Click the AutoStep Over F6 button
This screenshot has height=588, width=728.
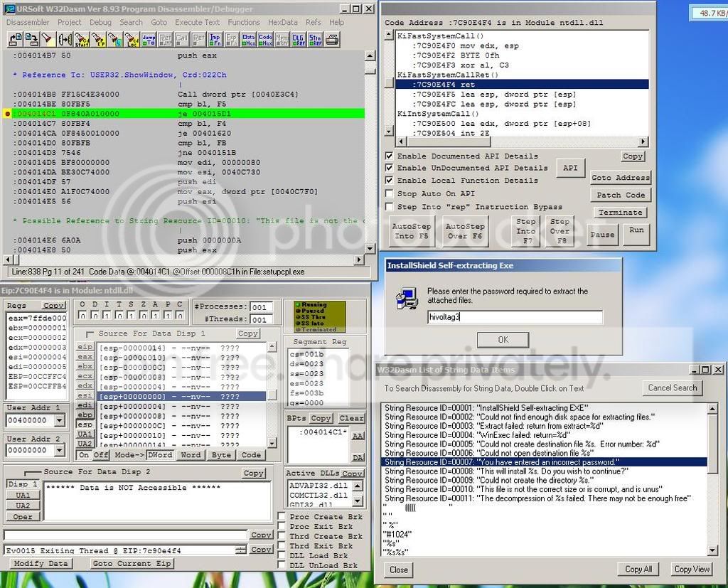coord(464,231)
